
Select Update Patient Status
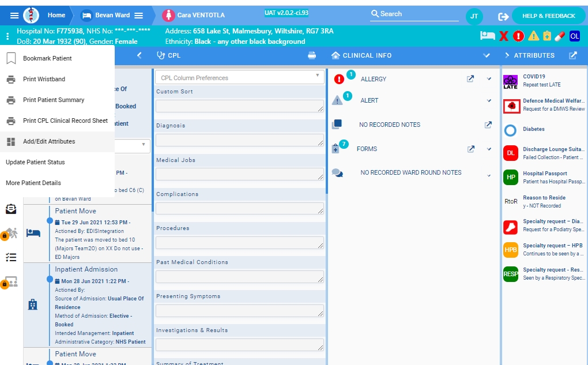point(58,162)
